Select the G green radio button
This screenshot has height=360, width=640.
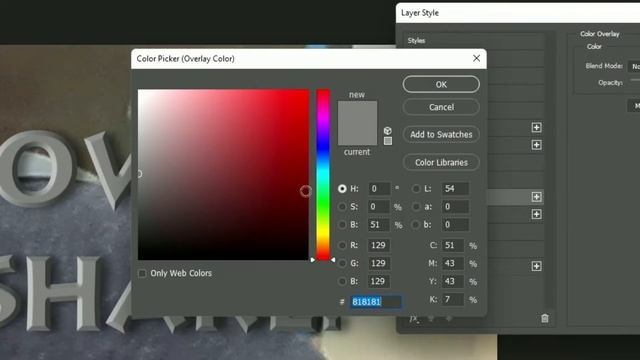pos(342,263)
